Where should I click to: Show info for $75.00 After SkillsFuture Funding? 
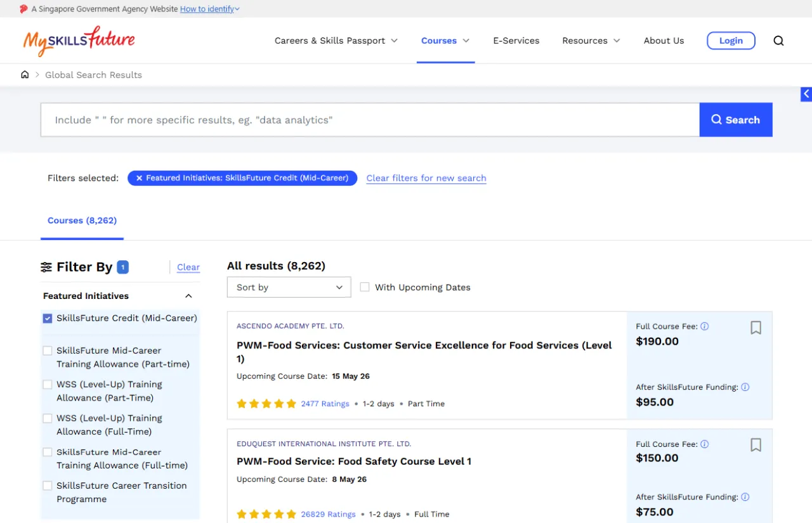pos(745,497)
